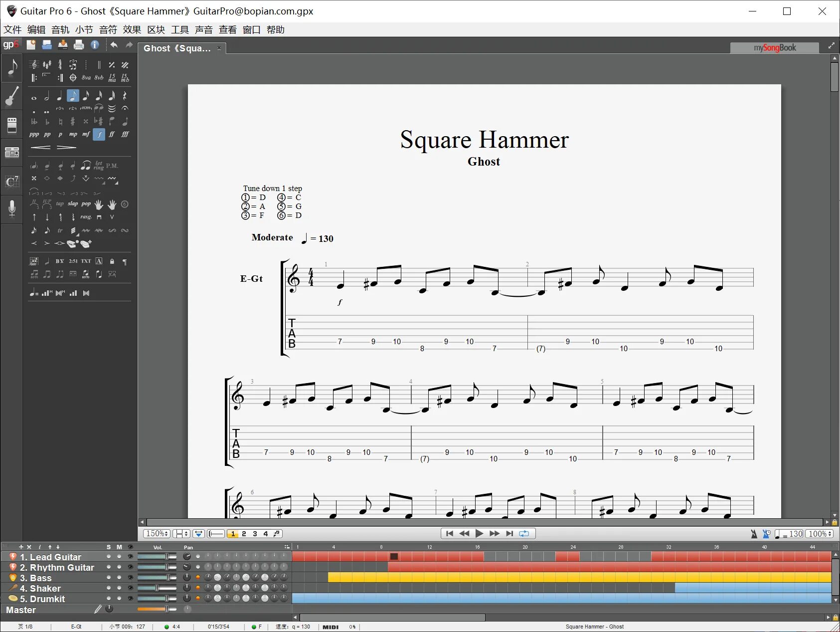Solo the Bass track
The height and width of the screenshot is (632, 840).
pos(109,578)
